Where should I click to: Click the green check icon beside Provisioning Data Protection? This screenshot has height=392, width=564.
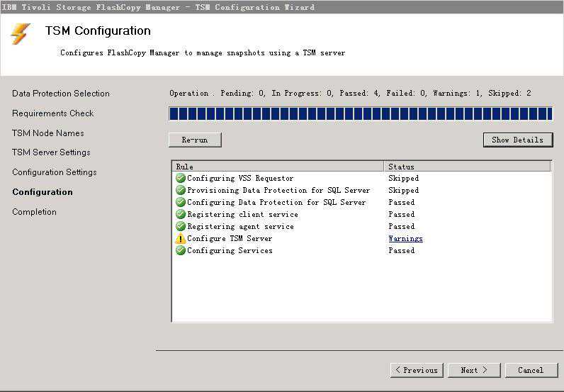pyautogui.click(x=180, y=191)
